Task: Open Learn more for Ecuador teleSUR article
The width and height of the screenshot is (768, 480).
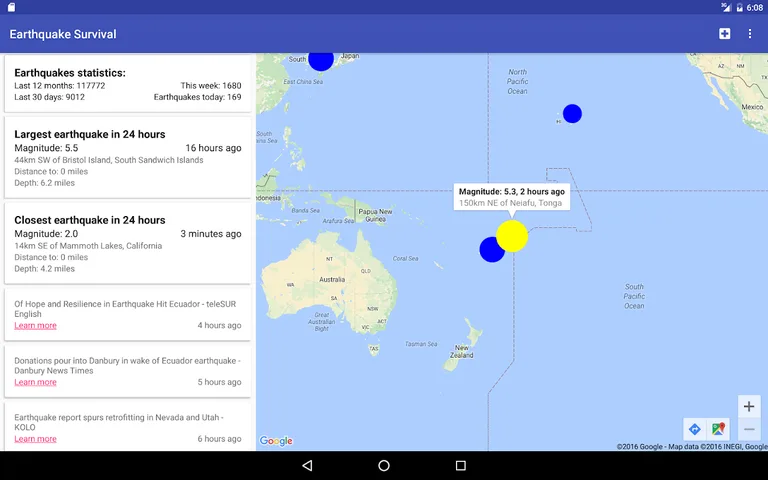Action: click(35, 326)
